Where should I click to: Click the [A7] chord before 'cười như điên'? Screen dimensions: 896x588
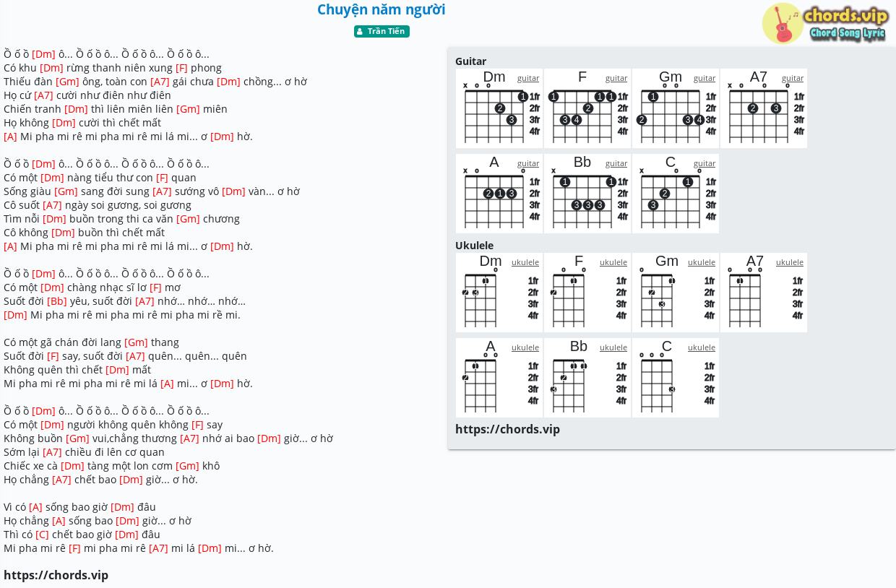43,95
